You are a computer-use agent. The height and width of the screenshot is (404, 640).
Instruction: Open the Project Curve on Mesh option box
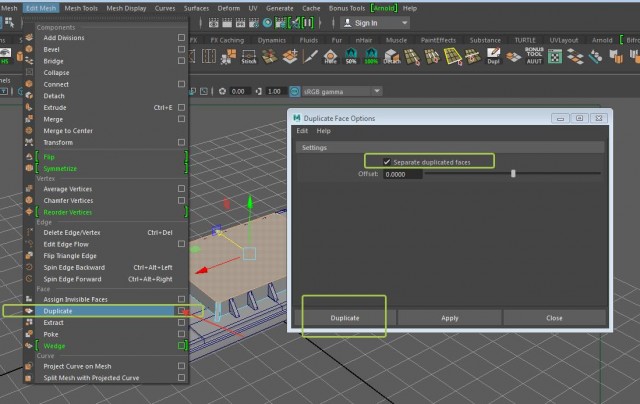pos(181,366)
